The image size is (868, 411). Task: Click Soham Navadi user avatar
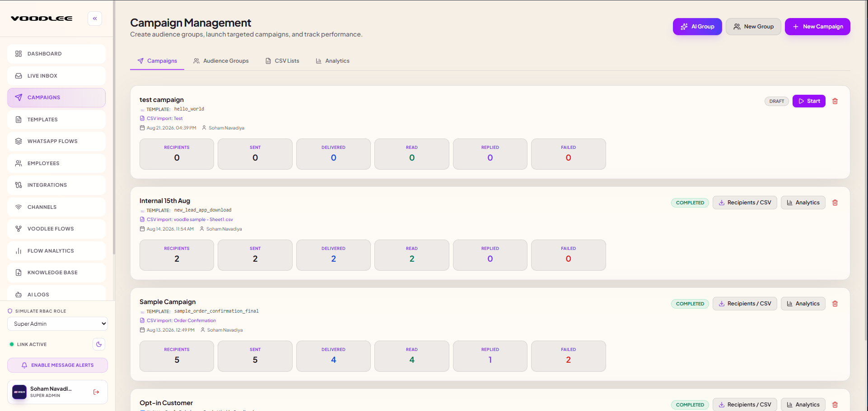tap(19, 392)
